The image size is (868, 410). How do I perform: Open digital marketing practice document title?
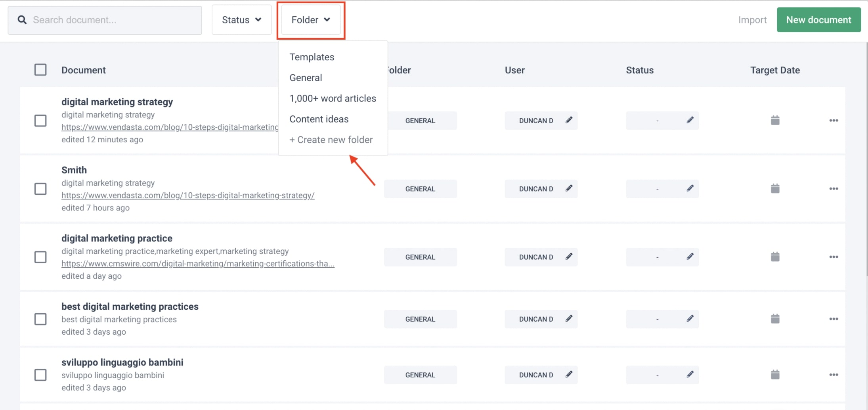pyautogui.click(x=117, y=238)
